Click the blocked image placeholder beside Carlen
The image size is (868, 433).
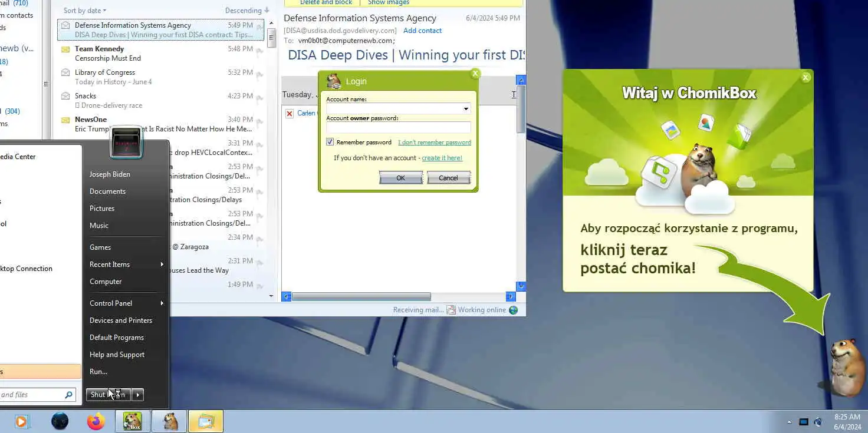[x=290, y=113]
